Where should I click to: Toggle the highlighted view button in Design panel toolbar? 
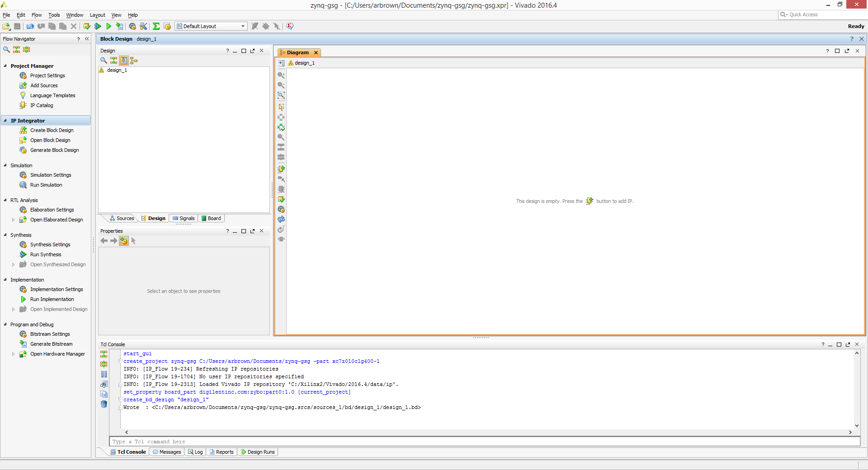[x=123, y=60]
